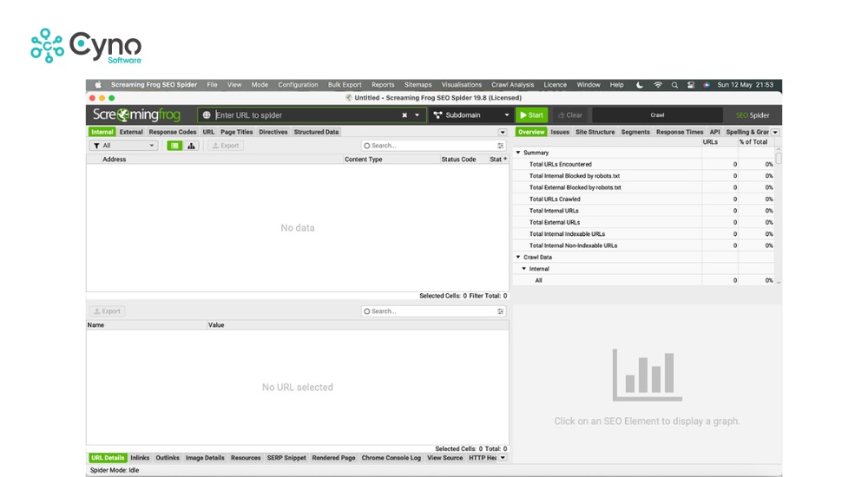Switch to the Response Codes tab

pyautogui.click(x=173, y=133)
